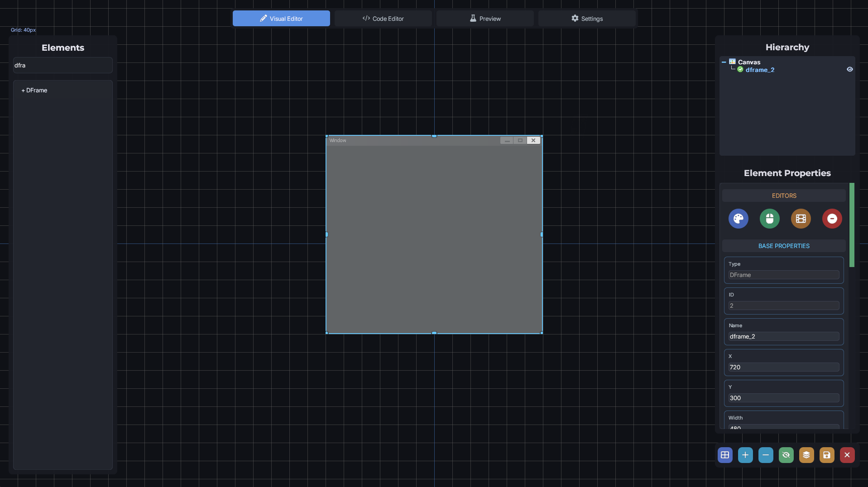This screenshot has width=868, height=487.
Task: Collapse the Canvas node in Hierarchy
Action: [724, 62]
